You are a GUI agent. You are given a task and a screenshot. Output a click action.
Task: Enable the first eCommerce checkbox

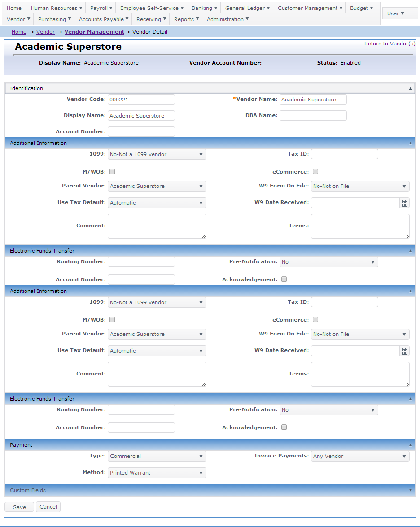[x=315, y=171]
